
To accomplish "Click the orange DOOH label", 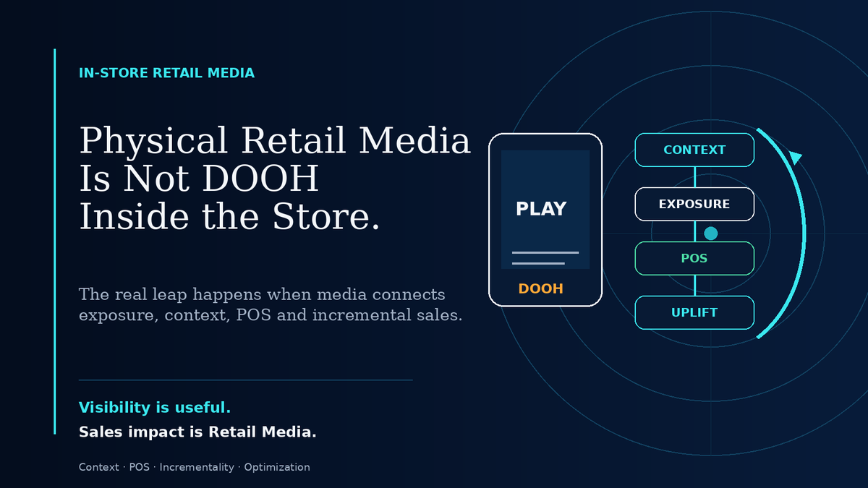I will 541,288.
